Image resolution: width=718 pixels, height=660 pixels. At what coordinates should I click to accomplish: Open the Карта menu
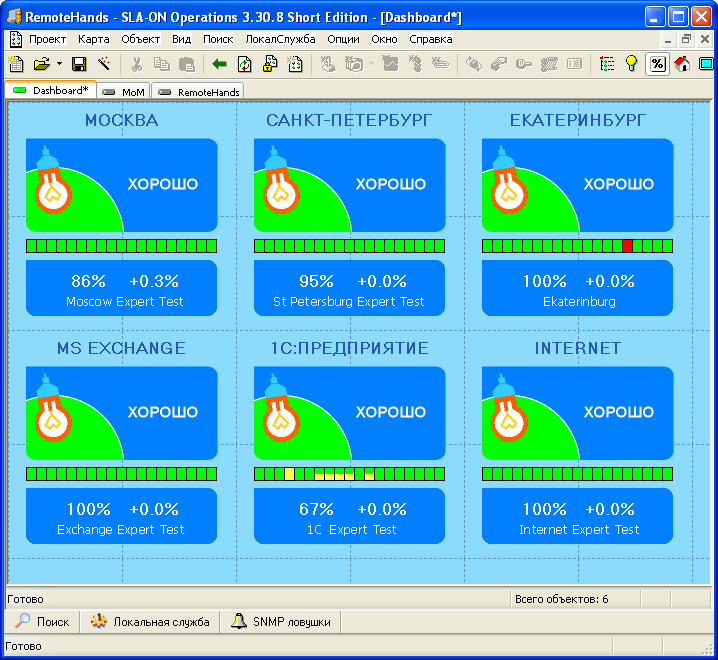(93, 39)
